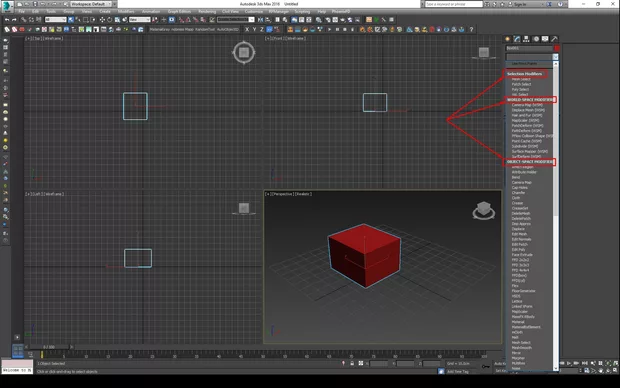Open the 3ds Max application menu logo
The image size is (620, 388).
click(7, 6)
